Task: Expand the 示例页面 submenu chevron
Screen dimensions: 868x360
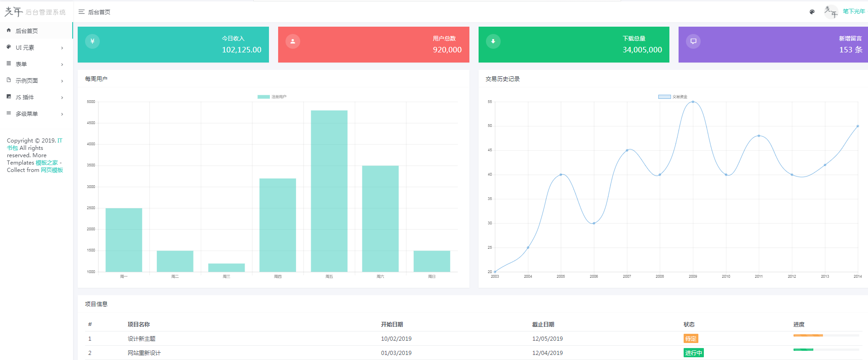Action: click(x=62, y=81)
